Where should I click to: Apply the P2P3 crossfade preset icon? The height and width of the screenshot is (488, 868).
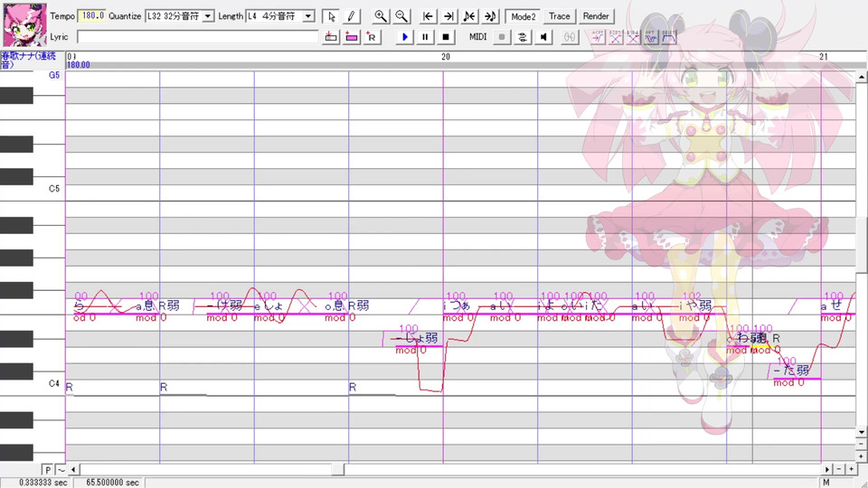coord(615,37)
